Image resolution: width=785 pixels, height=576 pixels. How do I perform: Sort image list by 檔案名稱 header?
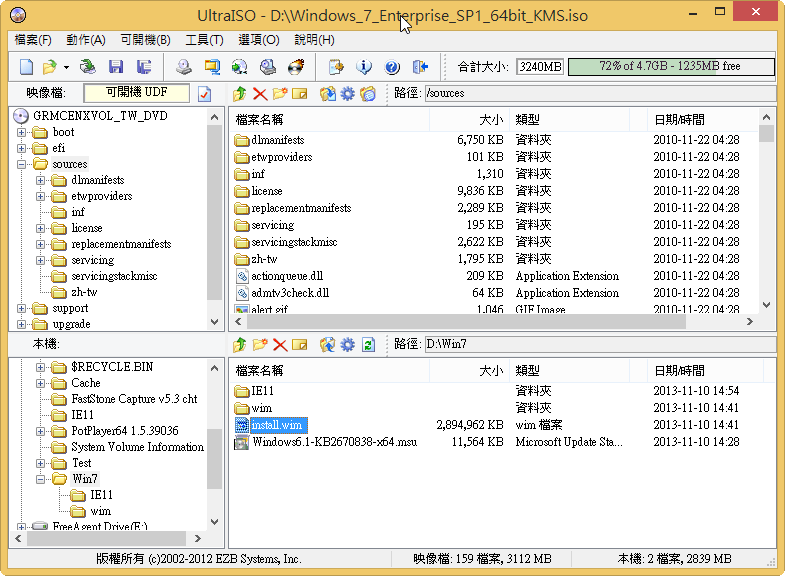pos(330,120)
